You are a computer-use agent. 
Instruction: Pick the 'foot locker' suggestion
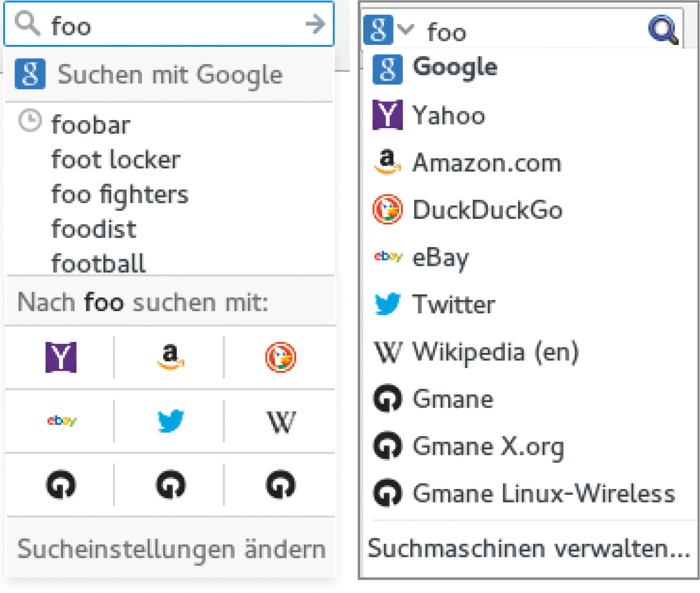coord(116,159)
